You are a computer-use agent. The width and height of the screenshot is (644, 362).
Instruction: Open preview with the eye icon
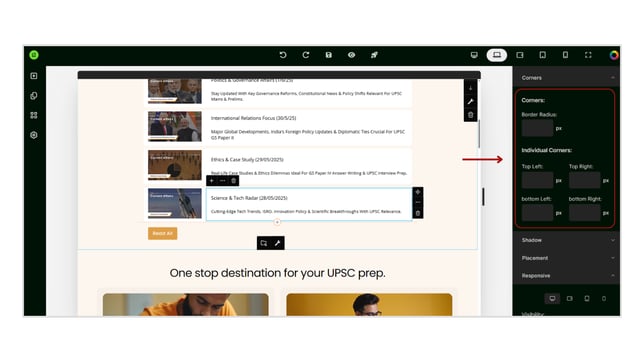(x=352, y=55)
